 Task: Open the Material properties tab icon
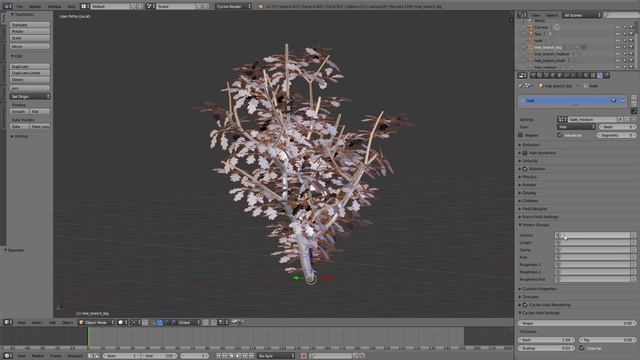(x=586, y=76)
